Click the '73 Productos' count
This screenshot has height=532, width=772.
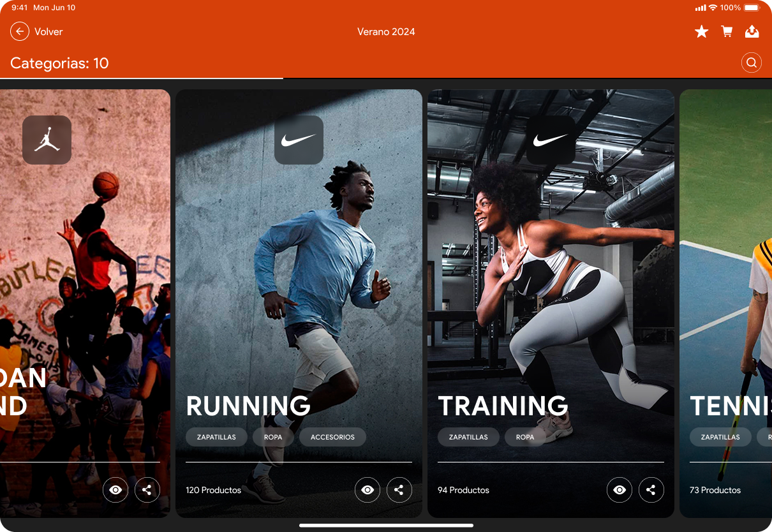coord(715,490)
